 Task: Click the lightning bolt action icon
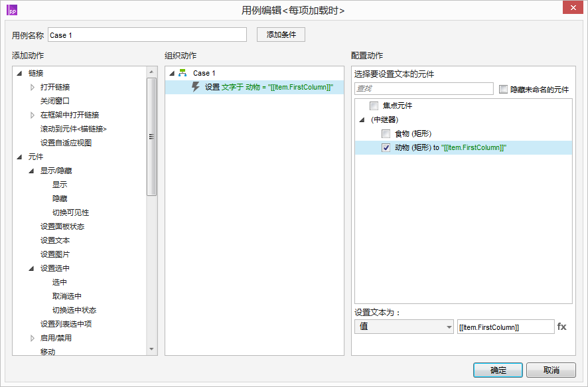tap(195, 86)
